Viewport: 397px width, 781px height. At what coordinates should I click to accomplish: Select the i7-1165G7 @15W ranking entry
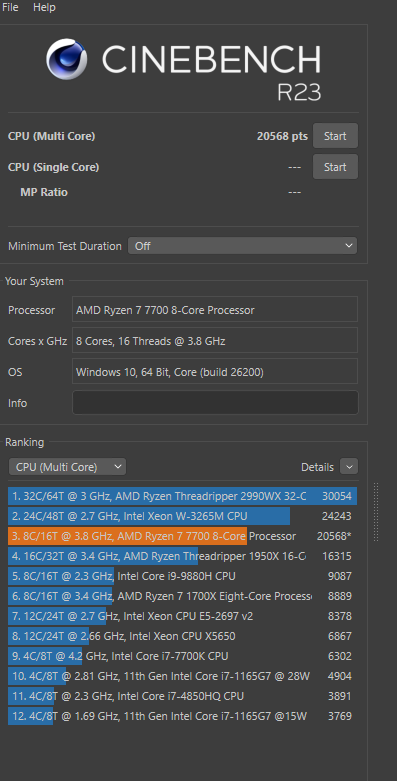pos(183,716)
